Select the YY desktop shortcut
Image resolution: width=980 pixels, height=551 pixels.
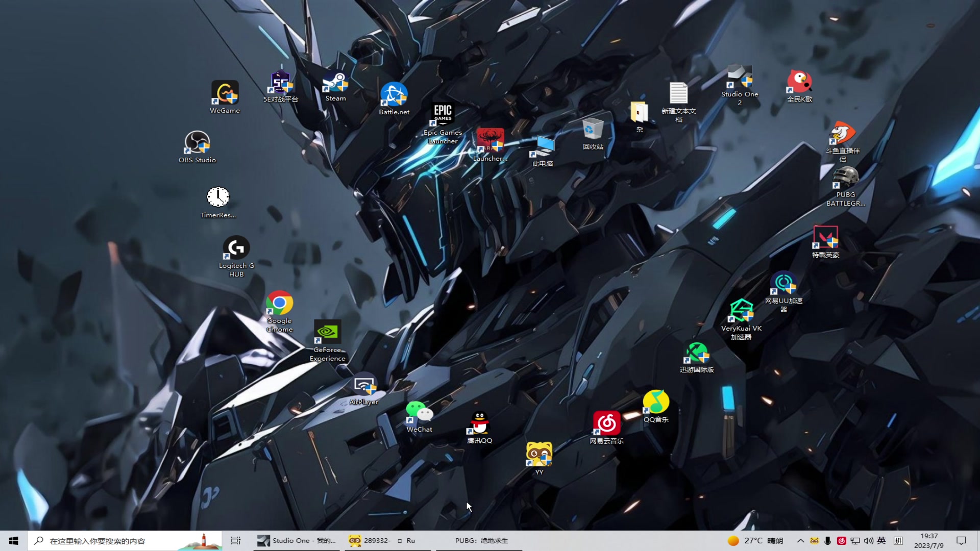point(539,458)
